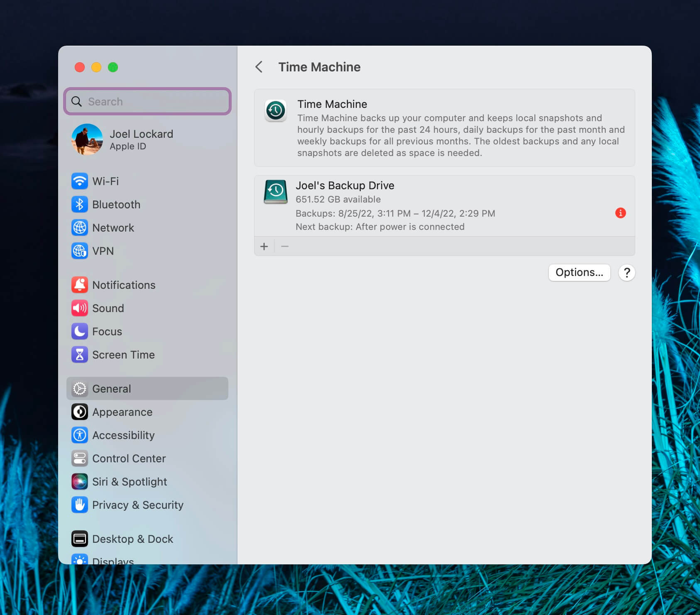Image resolution: width=700 pixels, height=615 pixels.
Task: Add a backup disk with plus button
Action: click(264, 246)
